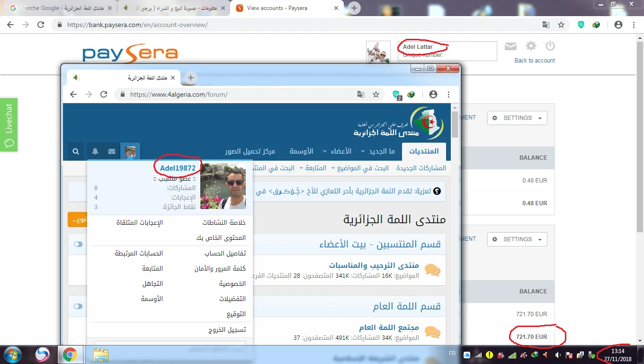This screenshot has width=644, height=364.
Task: Reload the 4algeria forum page
Action: pos(104,94)
